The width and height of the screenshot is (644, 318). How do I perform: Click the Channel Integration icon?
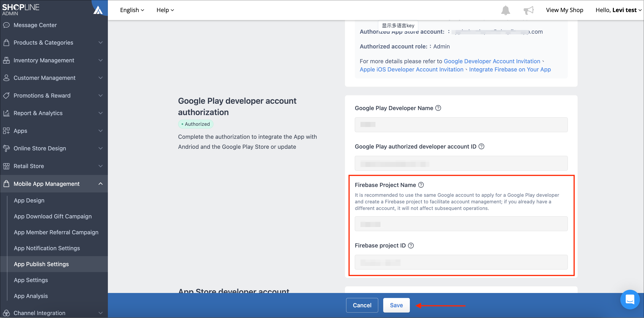(7, 313)
